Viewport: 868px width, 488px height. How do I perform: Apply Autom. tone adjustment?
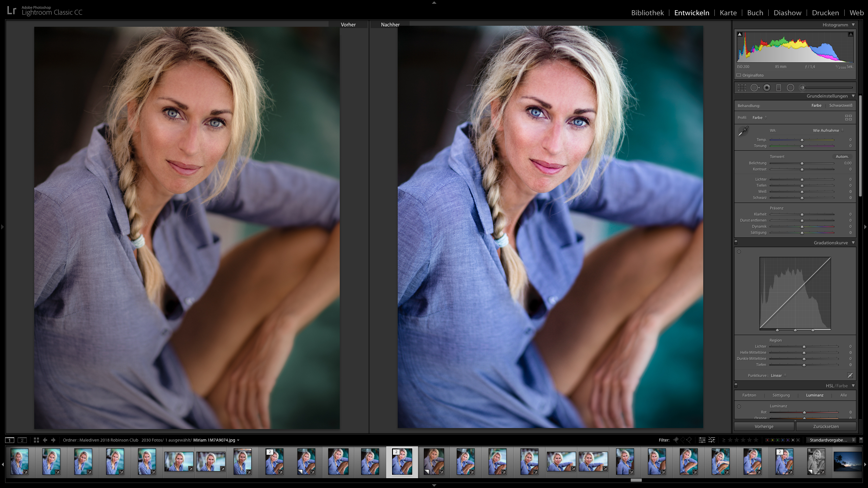(x=842, y=157)
